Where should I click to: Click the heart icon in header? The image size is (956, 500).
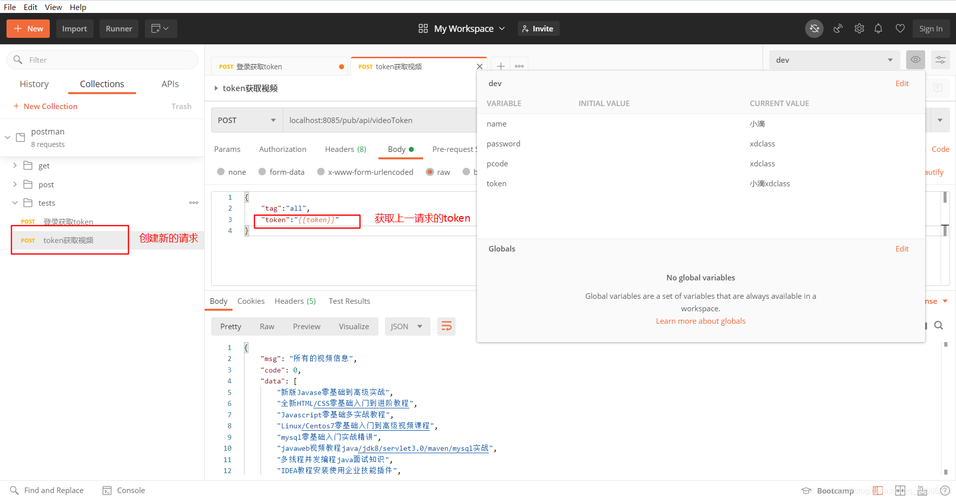pyautogui.click(x=900, y=29)
